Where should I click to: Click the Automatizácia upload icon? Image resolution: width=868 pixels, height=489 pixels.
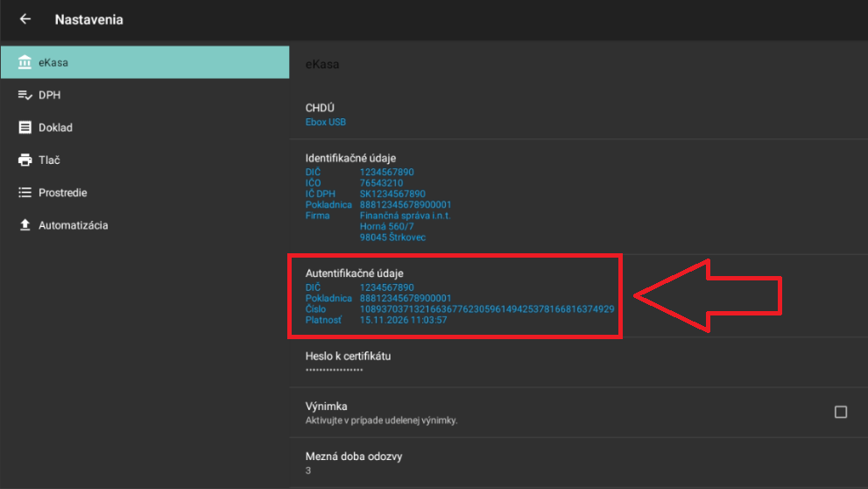(25, 225)
